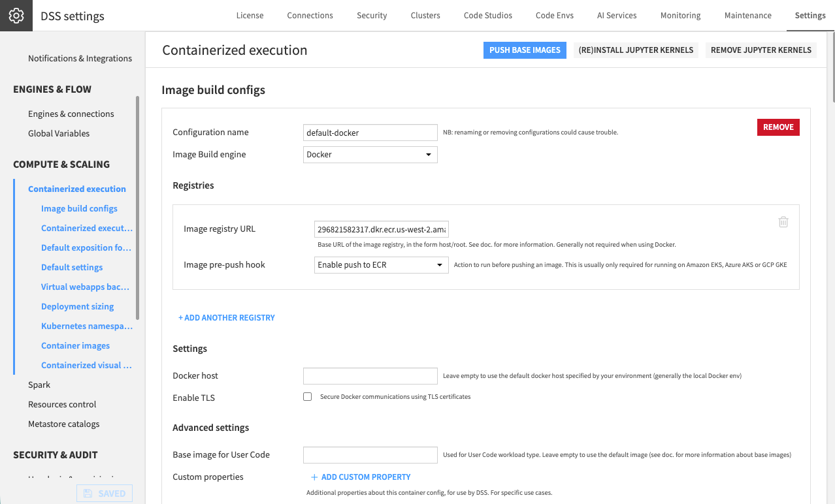Image resolution: width=835 pixels, height=504 pixels.
Task: Go to the Connections tab
Action: (x=310, y=16)
